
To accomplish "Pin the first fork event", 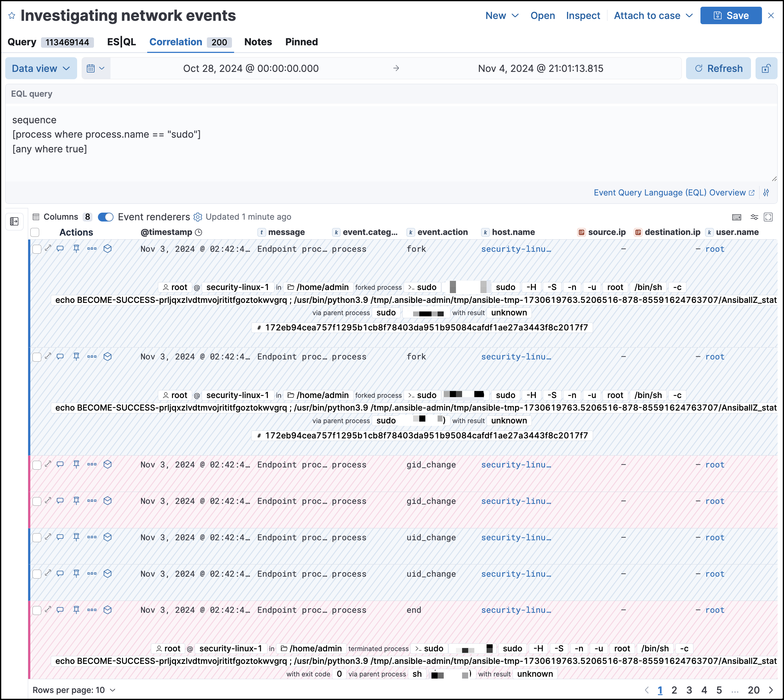I will pos(76,249).
